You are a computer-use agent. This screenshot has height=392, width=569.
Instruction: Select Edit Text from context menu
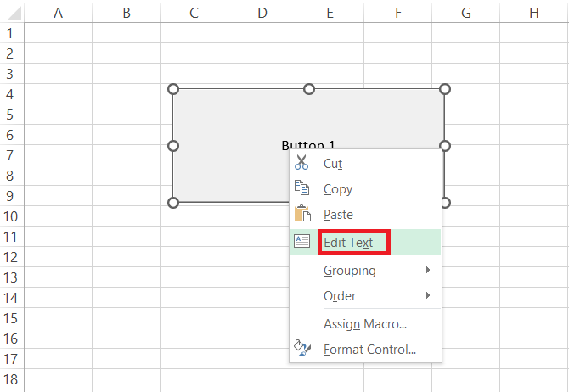[x=348, y=243]
